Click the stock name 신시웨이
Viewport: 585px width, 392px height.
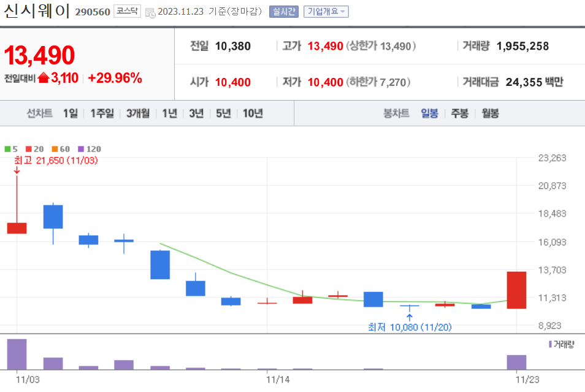(x=37, y=11)
